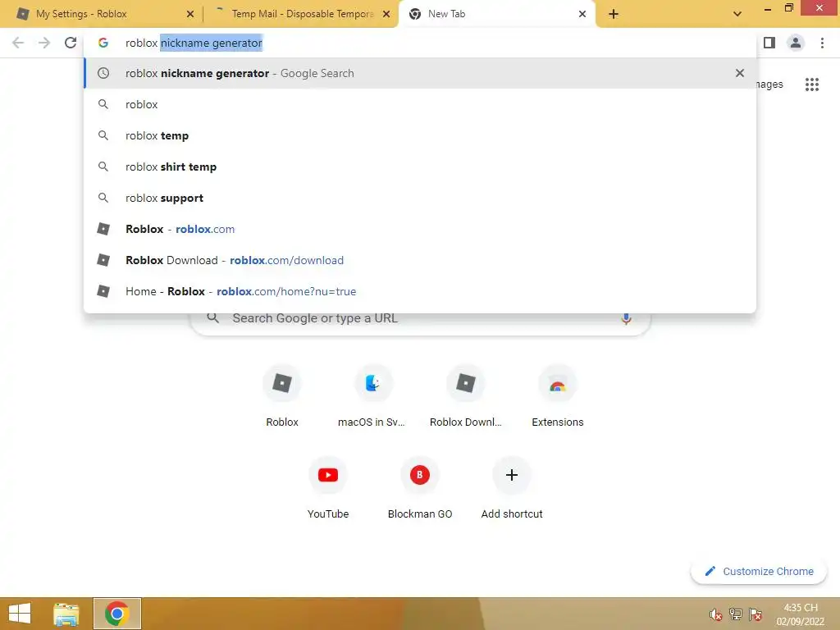This screenshot has width=840, height=630.
Task: Remove the roblox nickname generator suggestion
Action: pyautogui.click(x=740, y=73)
